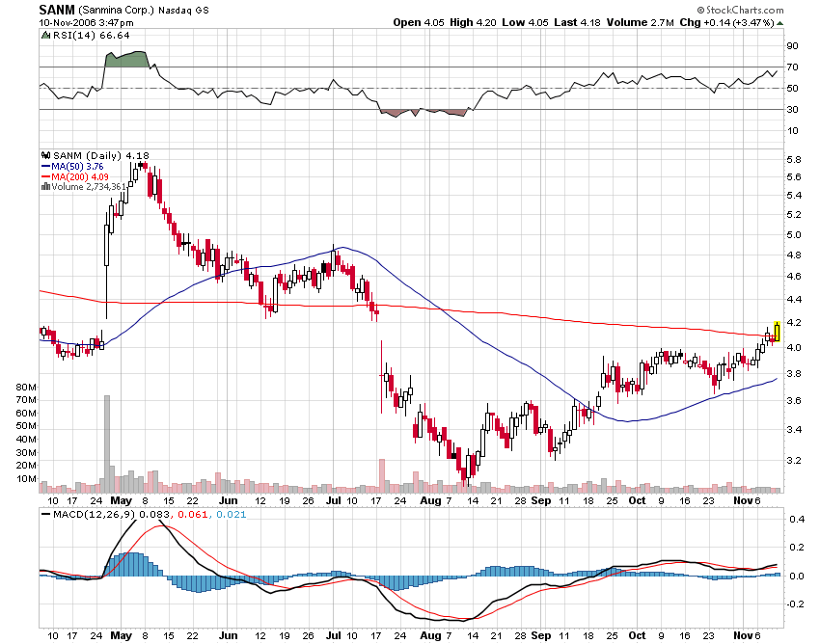Click the 5.8 price axis label

tap(794, 160)
